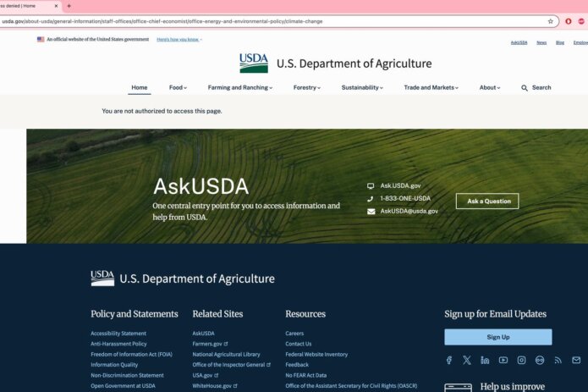This screenshot has width=588, height=392.
Task: Bookmark this page with star icon
Action: pyautogui.click(x=550, y=21)
